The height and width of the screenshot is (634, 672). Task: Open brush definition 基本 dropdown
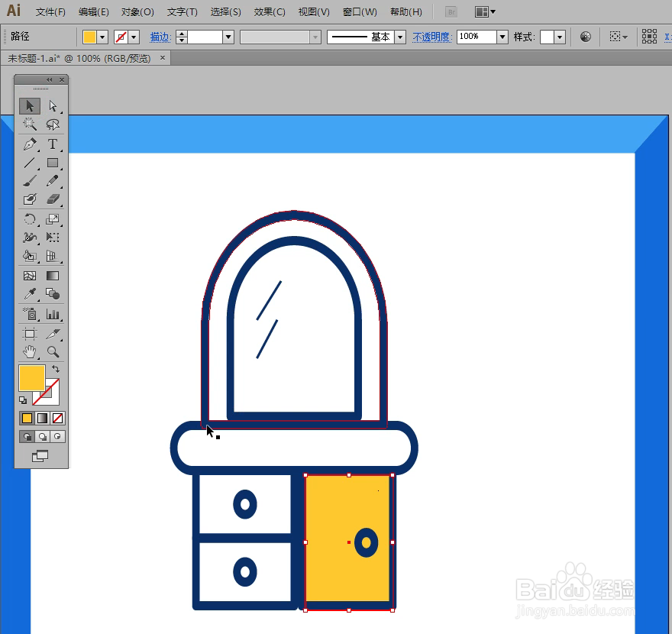pyautogui.click(x=400, y=37)
